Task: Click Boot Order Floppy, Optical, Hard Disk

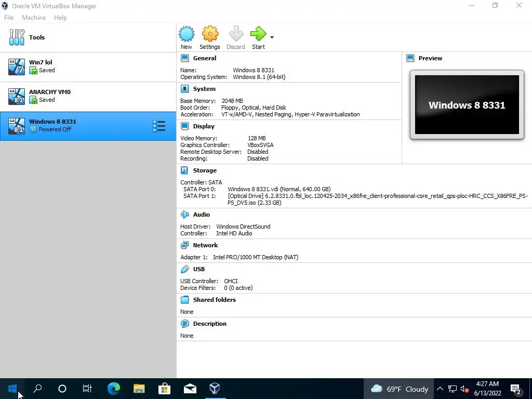Action: [254, 108]
